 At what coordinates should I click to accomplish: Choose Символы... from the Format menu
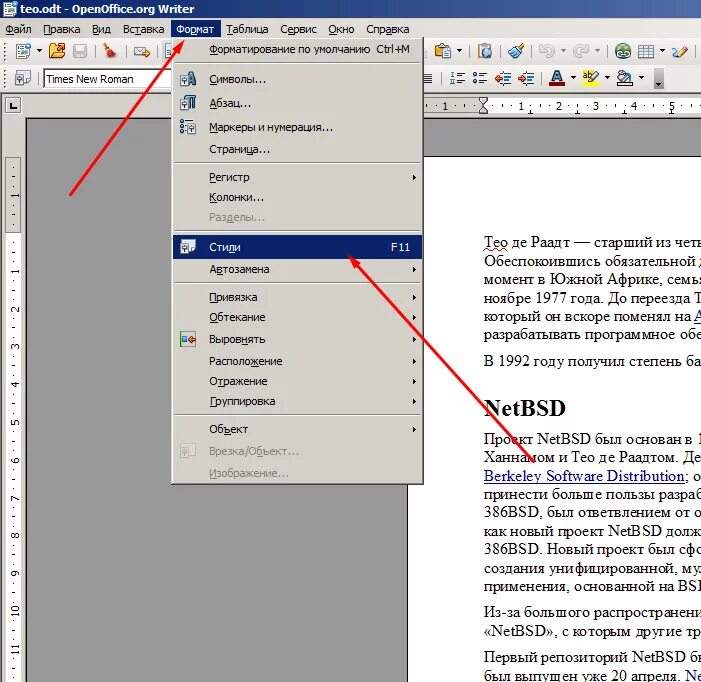[297, 80]
